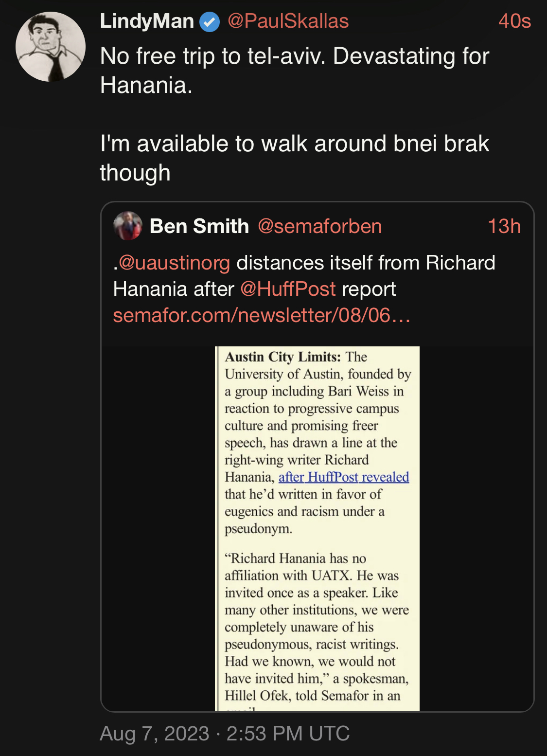Follow the semafor.com newsletter link
547x756 pixels.
262,315
